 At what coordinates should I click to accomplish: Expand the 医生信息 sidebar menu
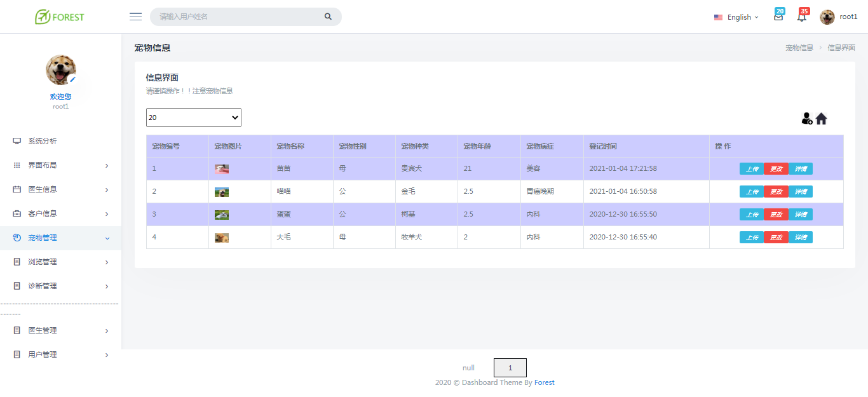(x=60, y=189)
